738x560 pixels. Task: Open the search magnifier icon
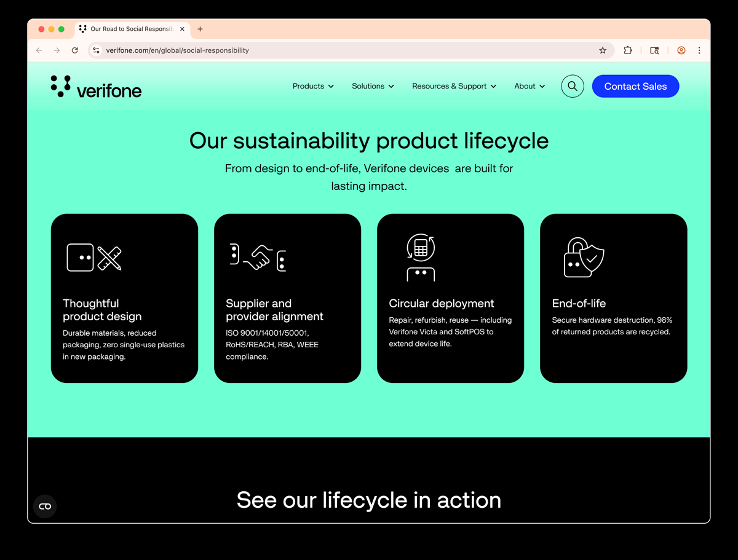pos(572,86)
